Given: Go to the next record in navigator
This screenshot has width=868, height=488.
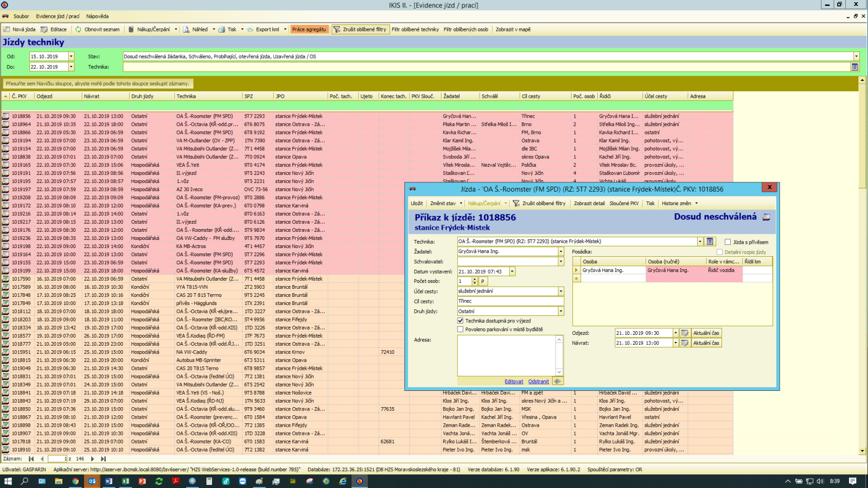Looking at the screenshot, I should (92, 459).
